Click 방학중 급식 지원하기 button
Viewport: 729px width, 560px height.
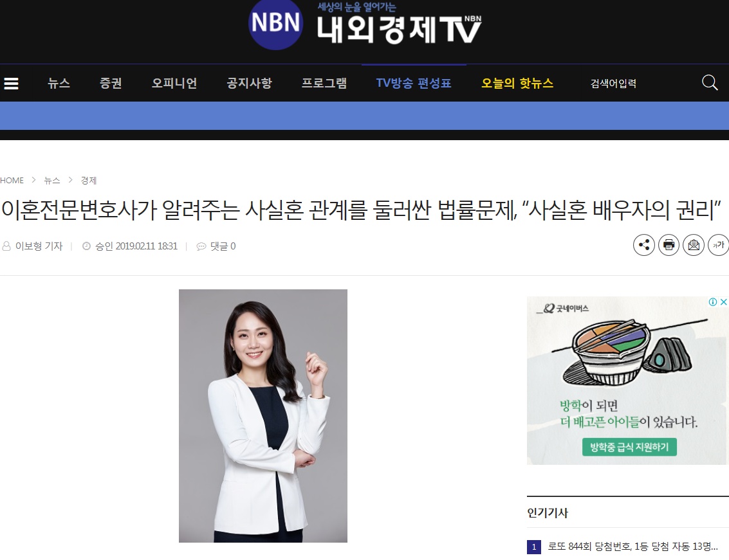(x=629, y=447)
